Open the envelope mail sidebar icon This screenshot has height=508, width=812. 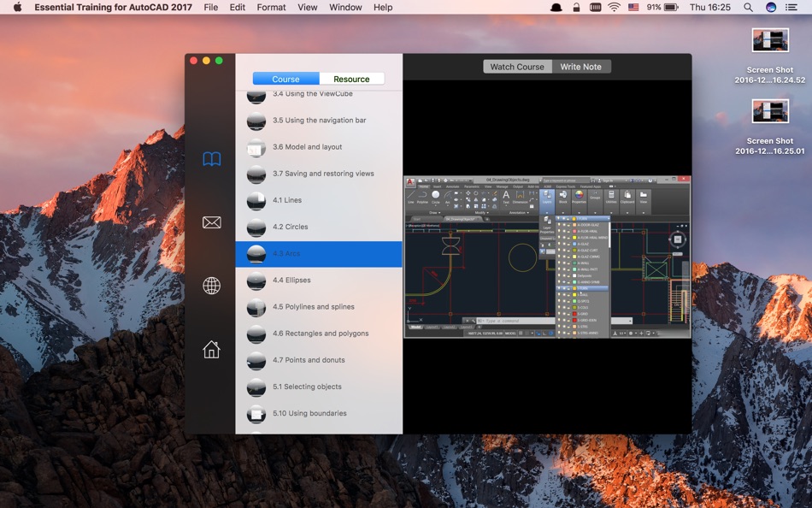(x=211, y=222)
